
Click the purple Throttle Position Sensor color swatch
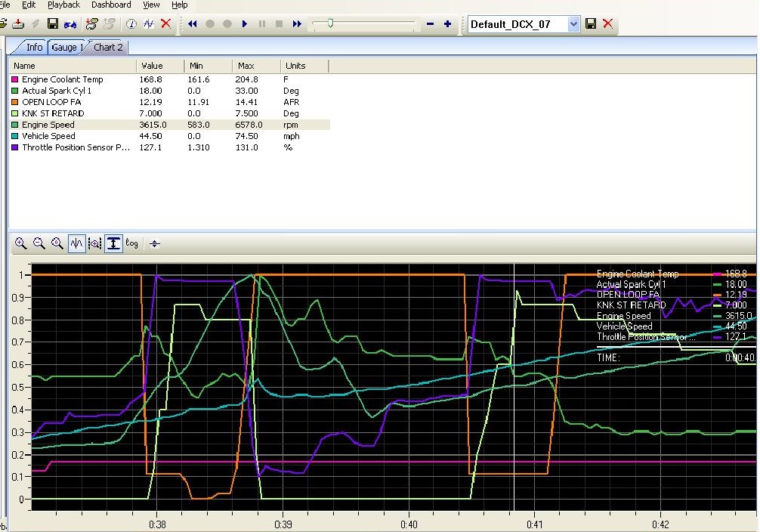tap(14, 147)
